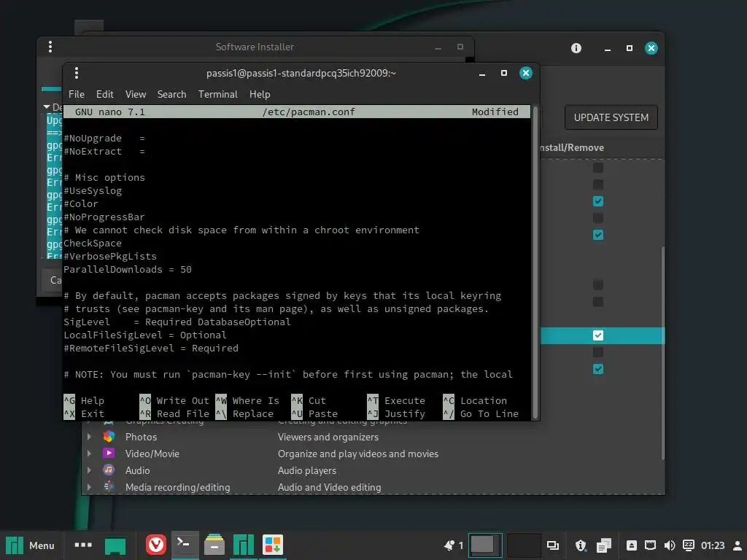Click the Audio row label
Viewport: 747px width, 560px height.
coord(138,470)
